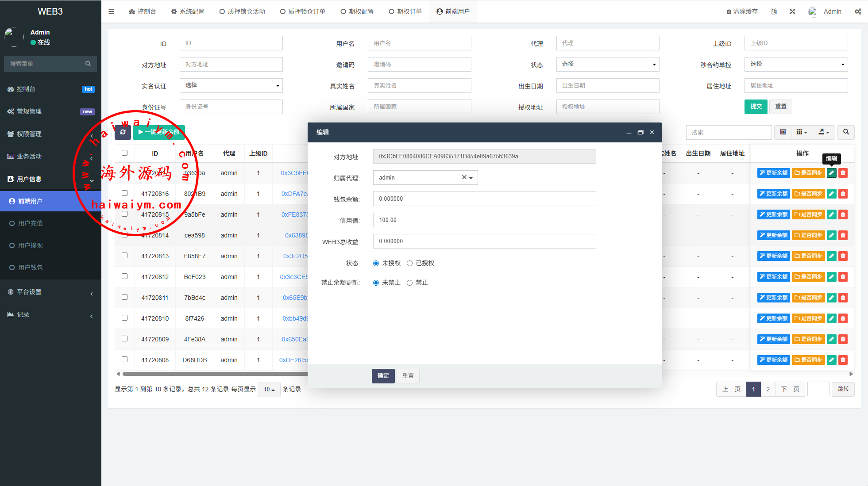This screenshot has width=868, height=486.
Task: Click the hamburger menu toggle icon
Action: click(x=111, y=11)
